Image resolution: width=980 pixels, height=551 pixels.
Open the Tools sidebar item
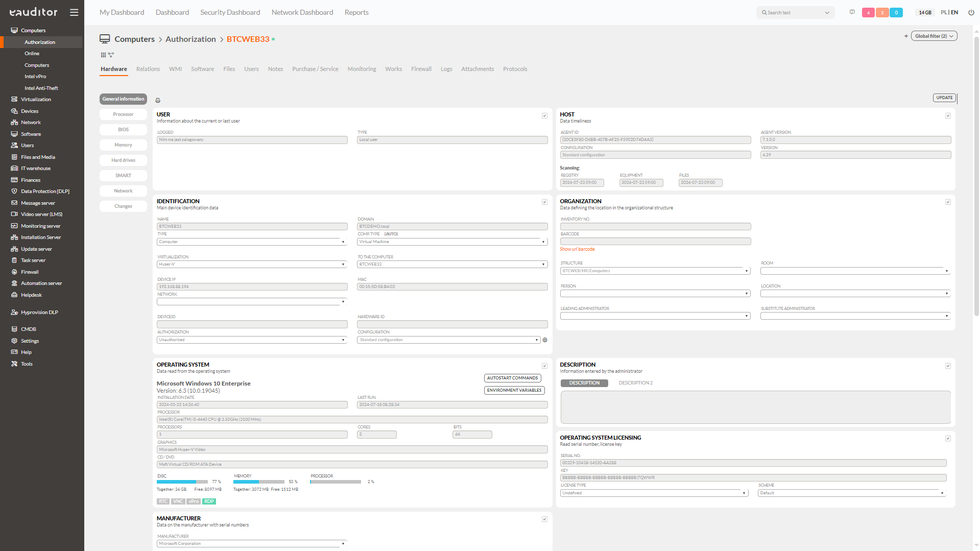click(x=27, y=364)
